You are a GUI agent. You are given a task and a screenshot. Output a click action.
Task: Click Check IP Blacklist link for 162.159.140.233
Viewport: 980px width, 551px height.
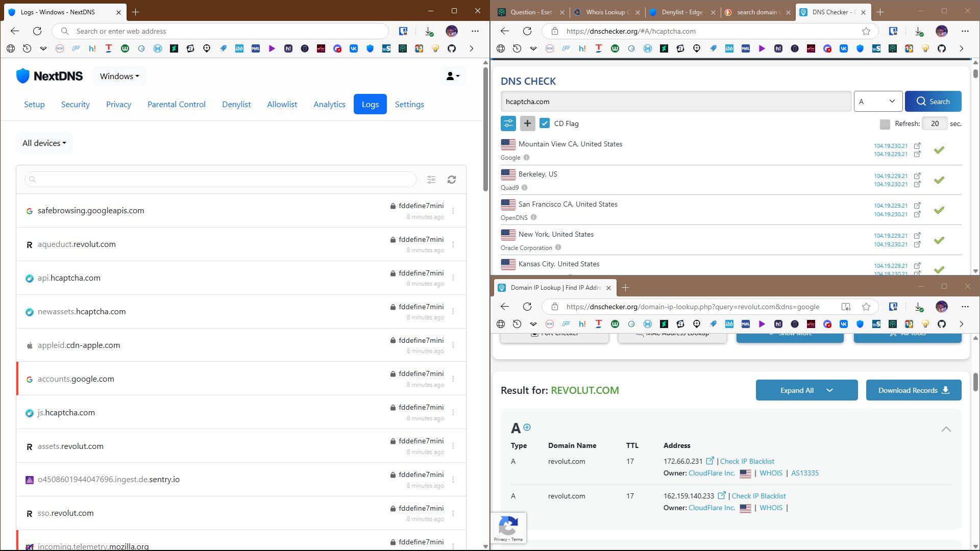(x=758, y=496)
